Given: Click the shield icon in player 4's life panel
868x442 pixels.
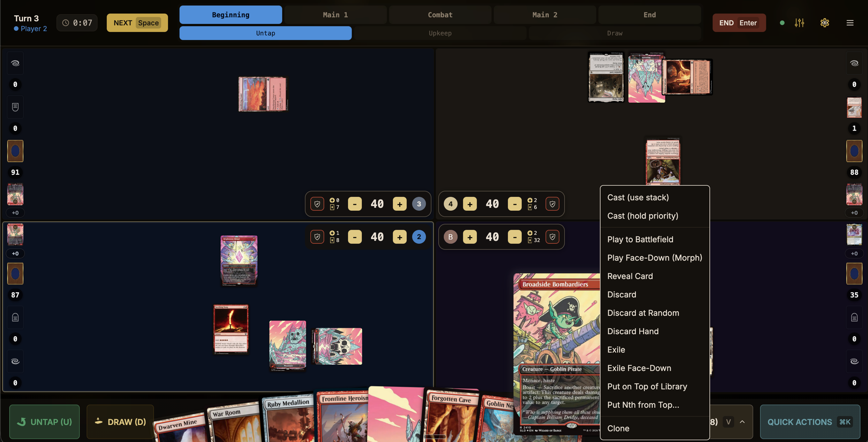Looking at the screenshot, I should coord(552,204).
